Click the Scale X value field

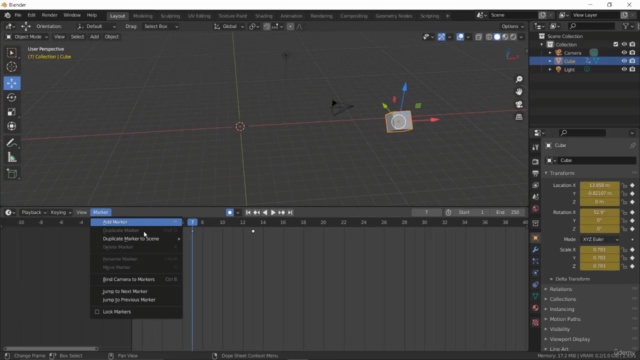600,250
